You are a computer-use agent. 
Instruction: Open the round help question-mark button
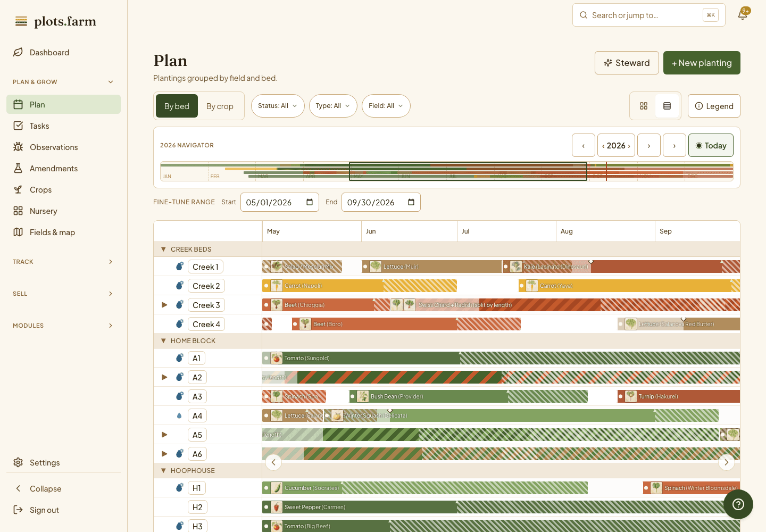click(x=738, y=504)
